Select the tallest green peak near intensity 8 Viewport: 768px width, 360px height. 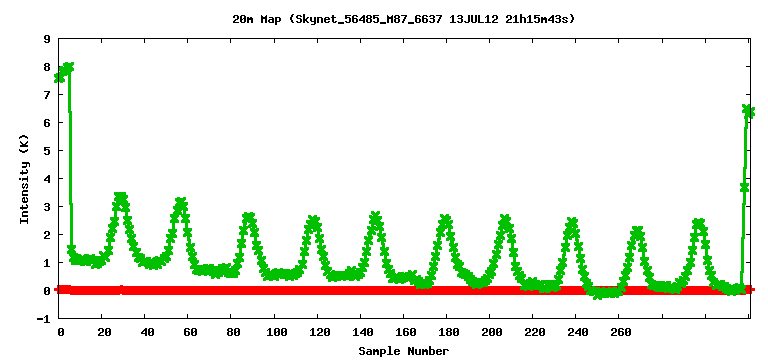tap(68, 67)
